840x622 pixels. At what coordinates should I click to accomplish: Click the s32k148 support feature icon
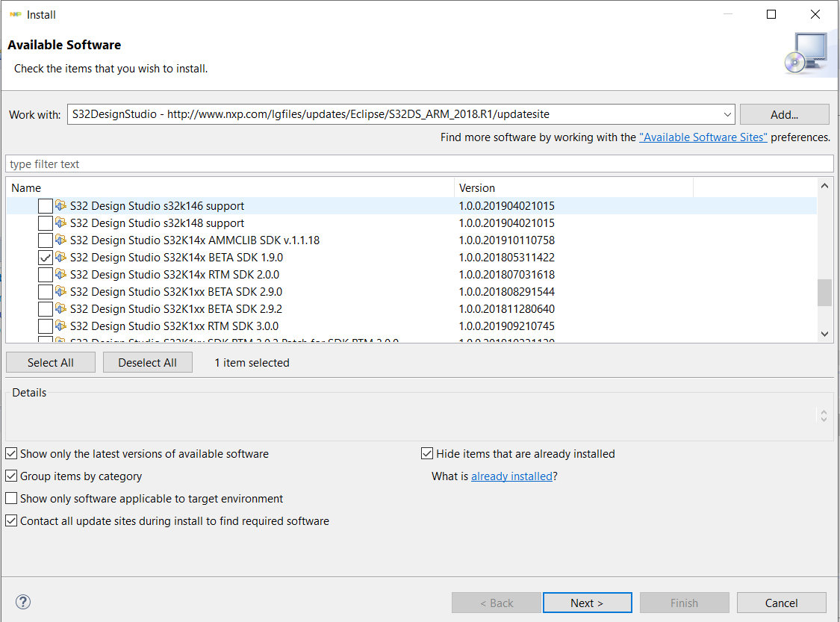point(61,223)
